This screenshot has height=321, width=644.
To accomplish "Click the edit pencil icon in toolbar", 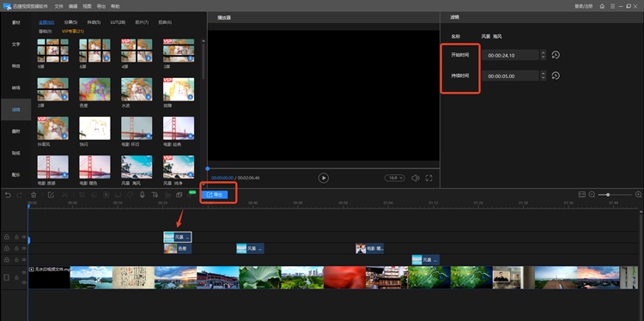I will [x=51, y=195].
